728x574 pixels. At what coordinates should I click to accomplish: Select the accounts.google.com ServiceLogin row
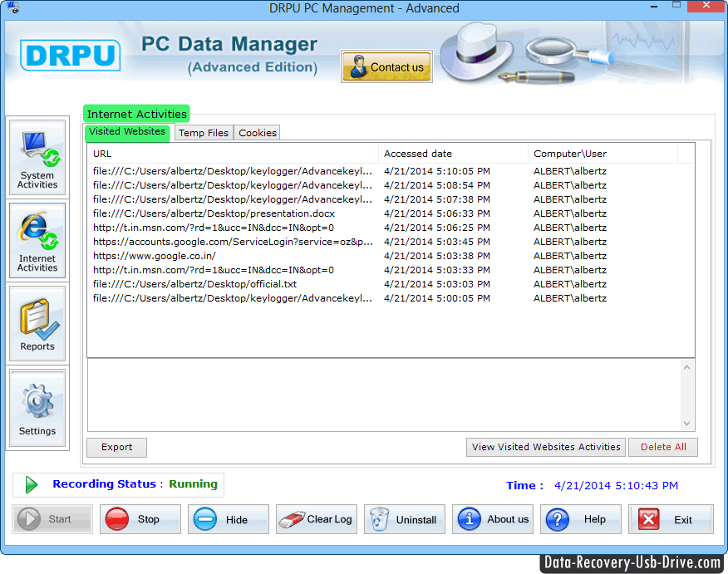pos(391,242)
